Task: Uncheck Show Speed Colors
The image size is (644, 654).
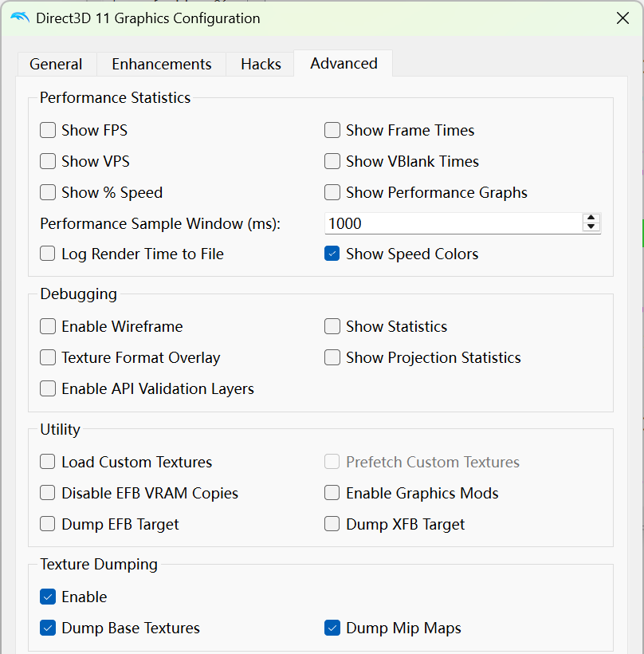Action: (x=332, y=254)
